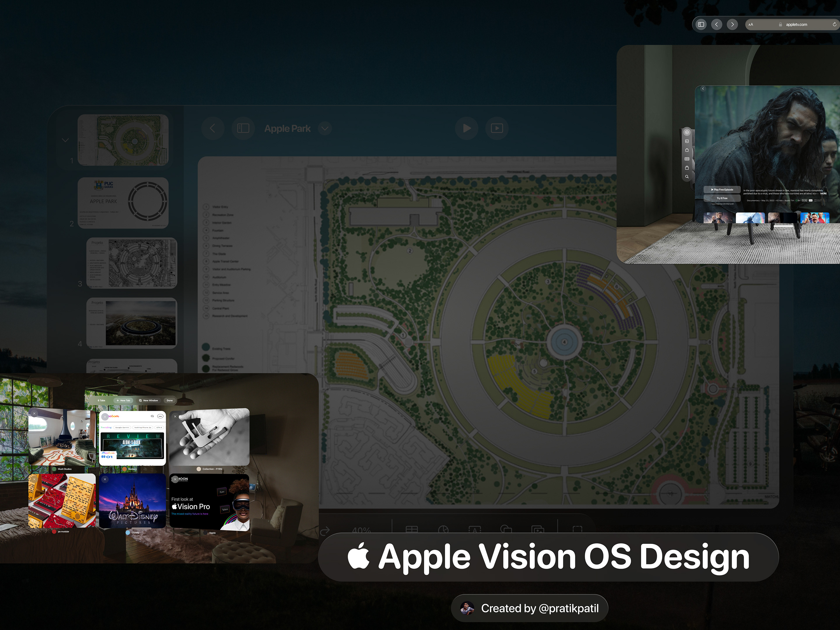The image size is (840, 630).
Task: Insert a chart from Keynote bottom toolbar
Action: [x=443, y=529]
